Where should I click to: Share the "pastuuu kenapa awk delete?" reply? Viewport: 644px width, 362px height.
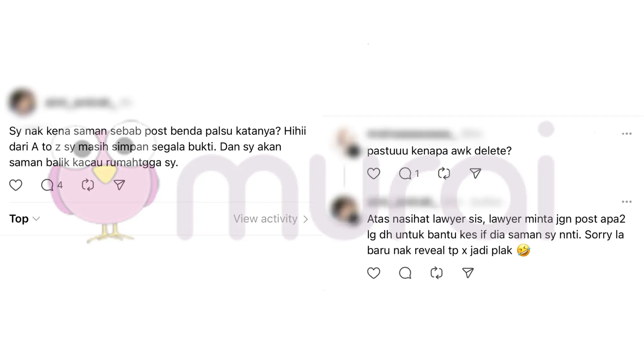point(475,173)
